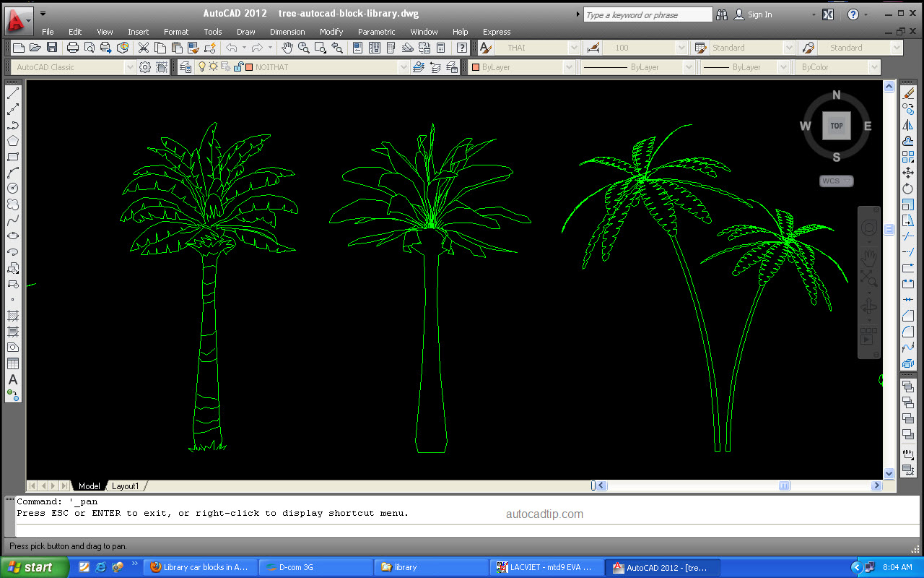Select the Rotate tool
Image resolution: width=924 pixels, height=578 pixels.
(909, 189)
